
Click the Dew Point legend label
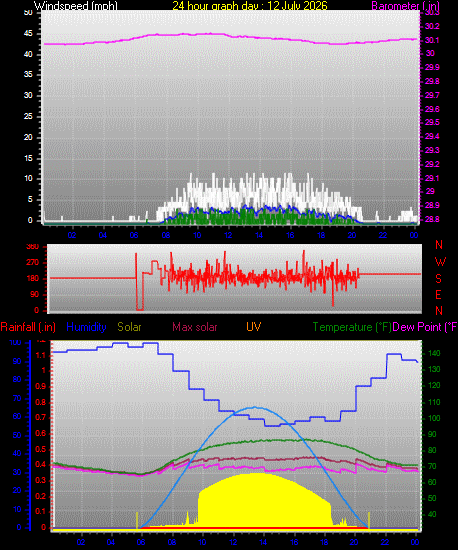pyautogui.click(x=425, y=327)
